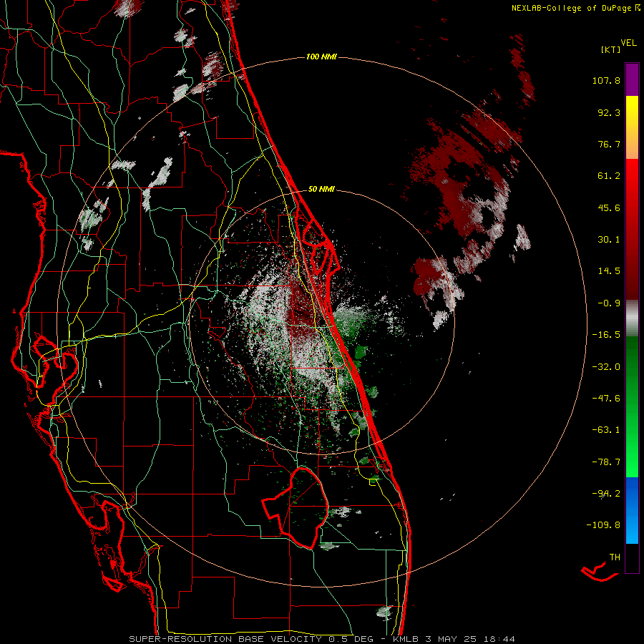Click the -32.0 velocity scale value

(606, 367)
